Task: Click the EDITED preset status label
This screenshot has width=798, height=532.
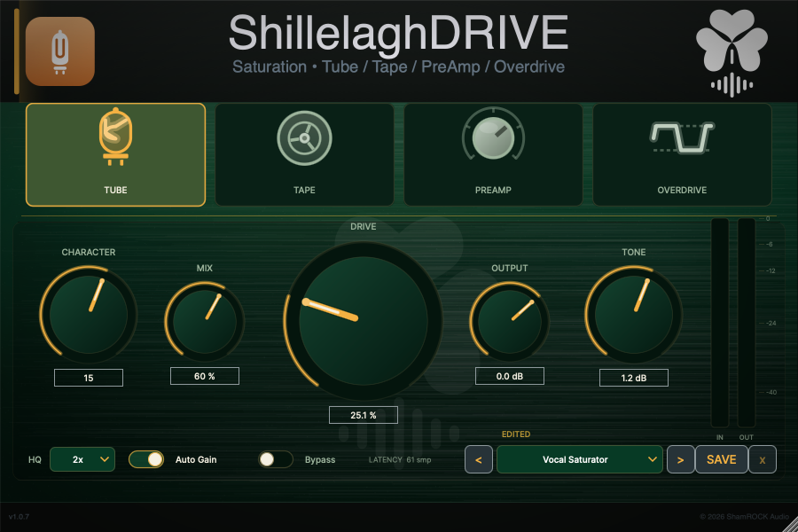Action: pyautogui.click(x=516, y=434)
